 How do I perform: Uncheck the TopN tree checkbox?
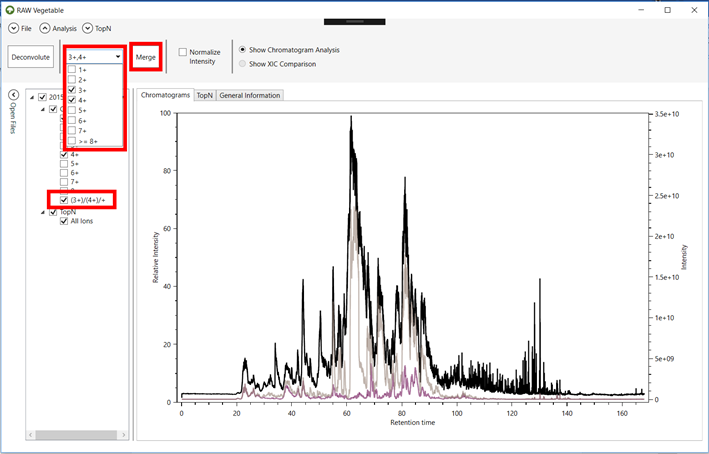tap(53, 212)
